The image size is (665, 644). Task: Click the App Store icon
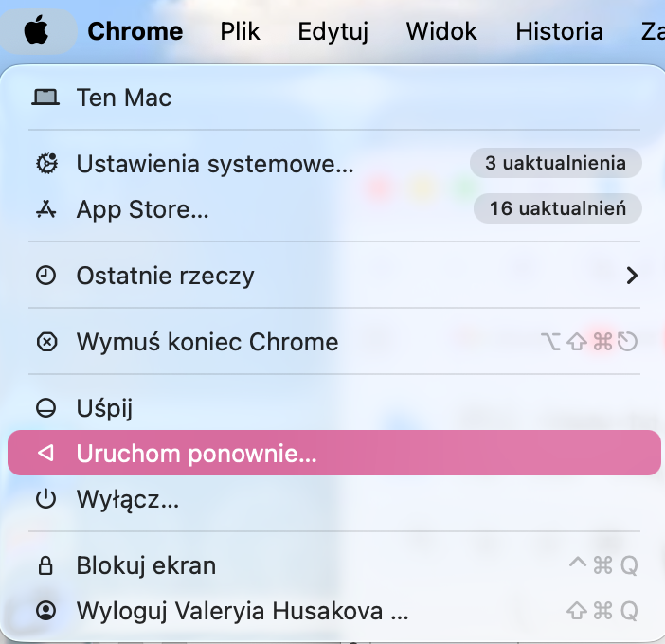45,209
